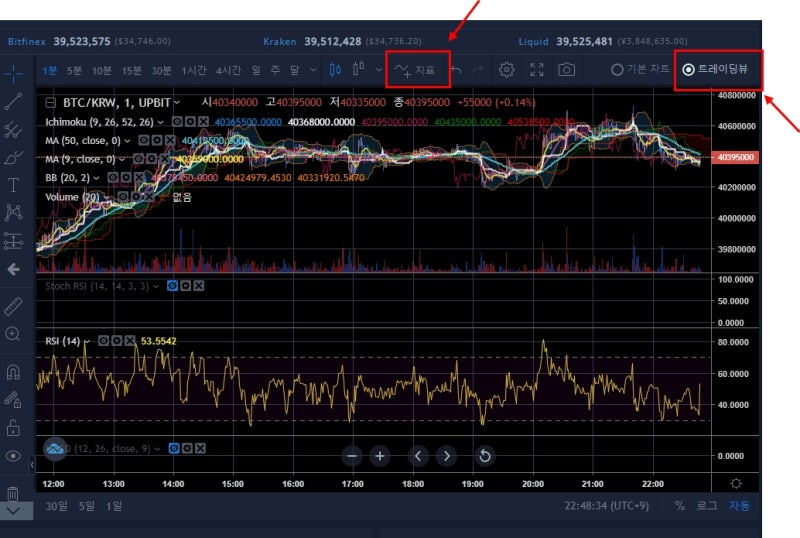800x538 pixels.
Task: Hide the Ichimoku indicator
Action: [x=177, y=121]
